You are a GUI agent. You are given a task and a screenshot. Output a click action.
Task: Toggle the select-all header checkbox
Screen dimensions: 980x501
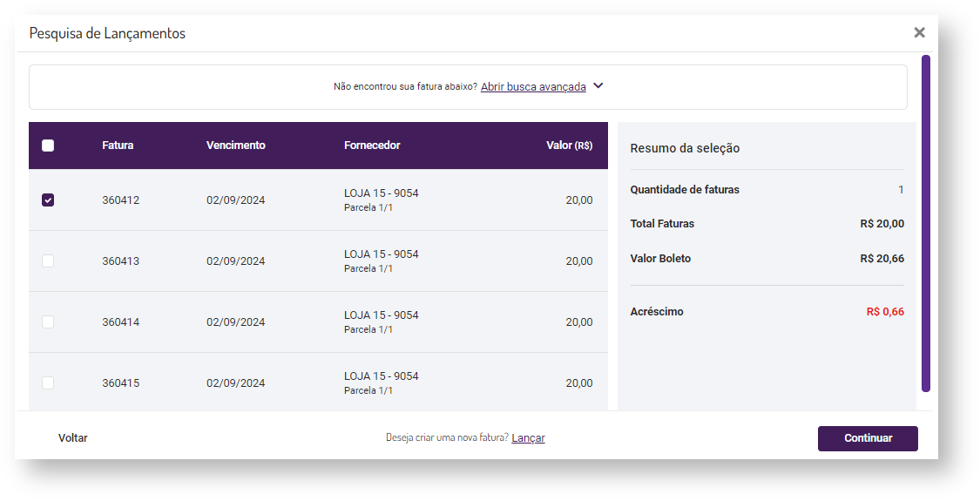48,146
